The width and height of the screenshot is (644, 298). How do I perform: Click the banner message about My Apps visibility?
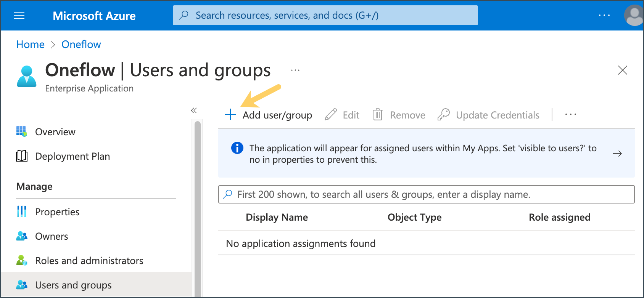point(423,154)
